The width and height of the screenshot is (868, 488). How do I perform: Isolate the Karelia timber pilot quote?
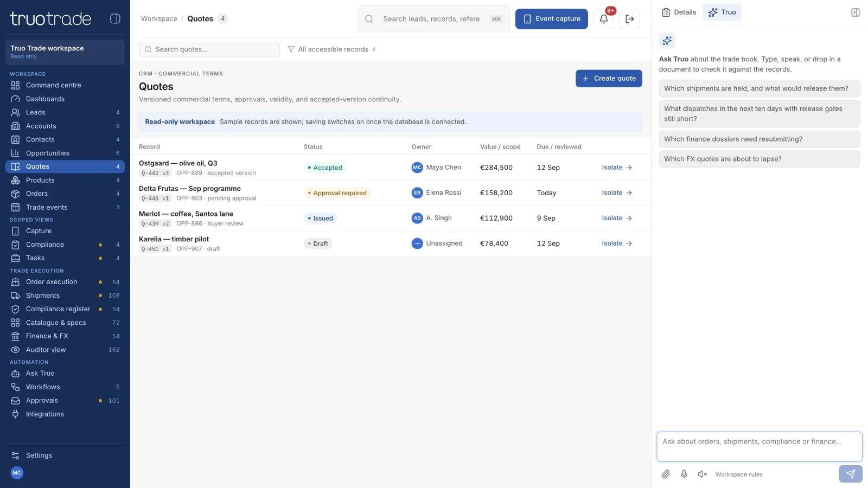click(x=617, y=243)
